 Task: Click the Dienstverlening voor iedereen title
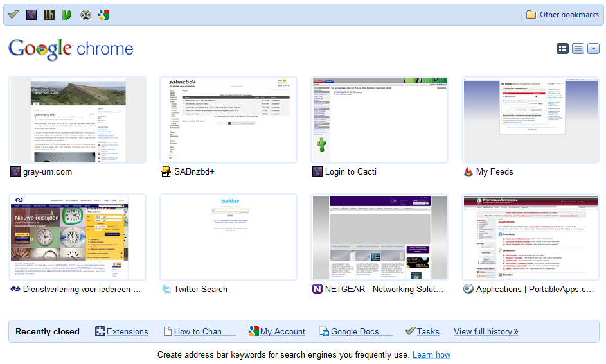tap(82, 289)
